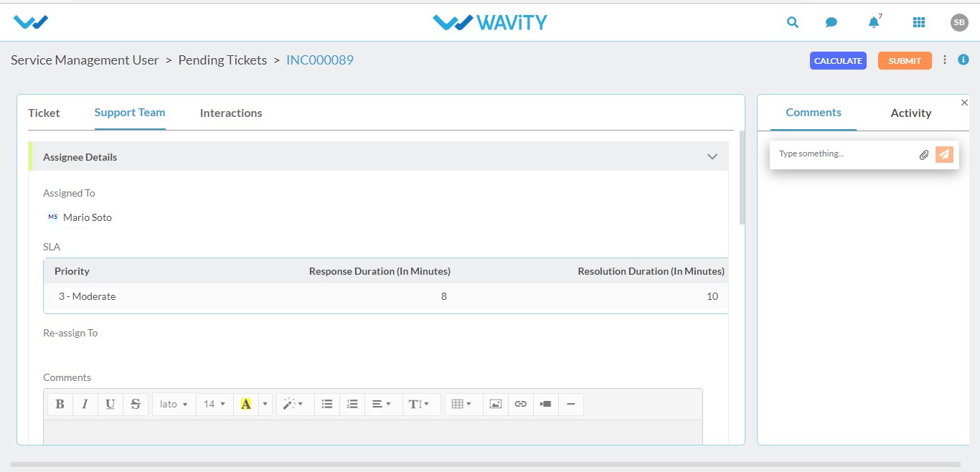Screen dimensions: 980x472
Task: Toggle underline formatting in editor
Action: pyautogui.click(x=110, y=404)
